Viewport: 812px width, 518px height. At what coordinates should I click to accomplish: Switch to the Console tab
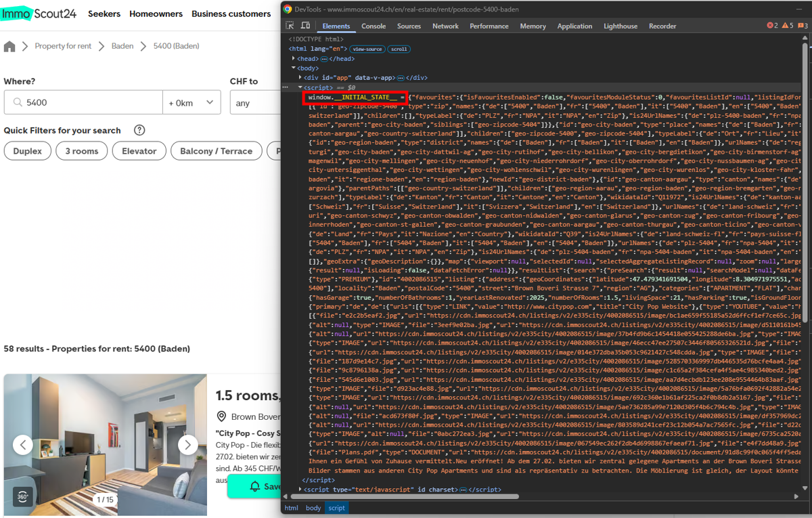click(374, 26)
